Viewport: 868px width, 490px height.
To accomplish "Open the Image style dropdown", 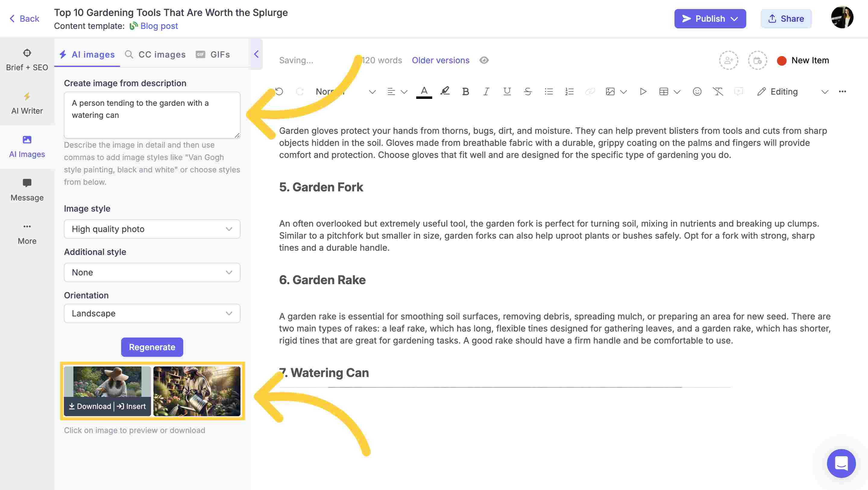I will (x=152, y=229).
